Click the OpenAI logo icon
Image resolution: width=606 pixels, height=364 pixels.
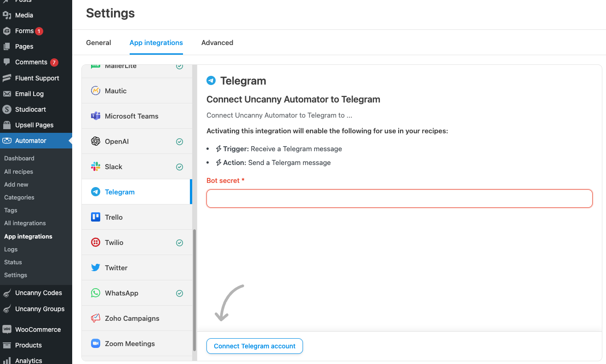point(96,141)
